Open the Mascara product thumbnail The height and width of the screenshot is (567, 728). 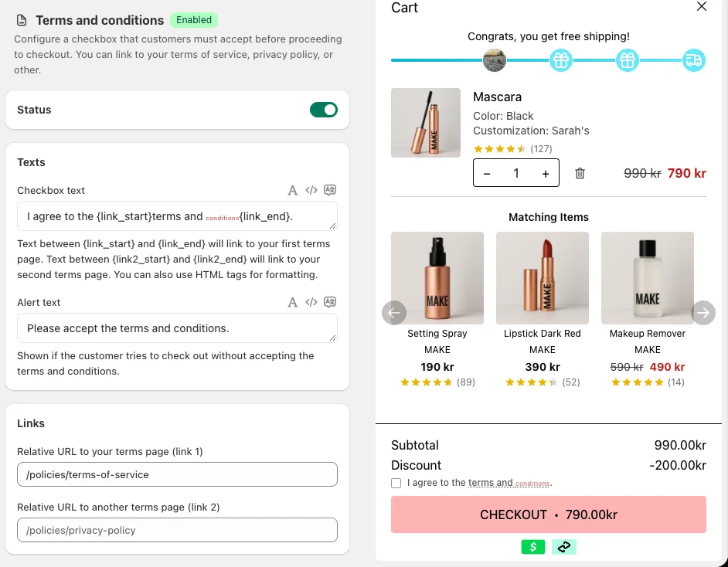pos(426,123)
